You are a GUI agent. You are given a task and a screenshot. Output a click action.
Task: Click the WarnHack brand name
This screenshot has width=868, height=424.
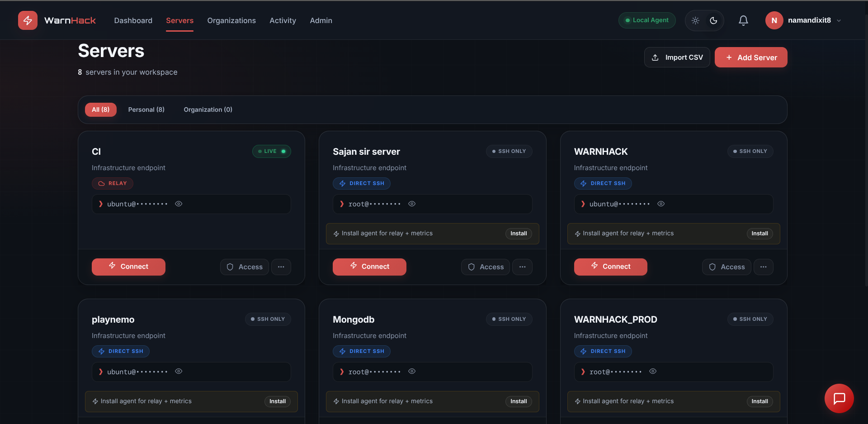(70, 20)
